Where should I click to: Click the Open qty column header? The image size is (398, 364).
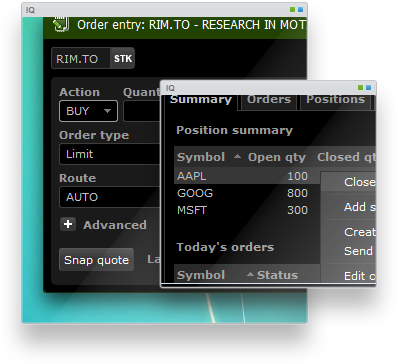276,157
